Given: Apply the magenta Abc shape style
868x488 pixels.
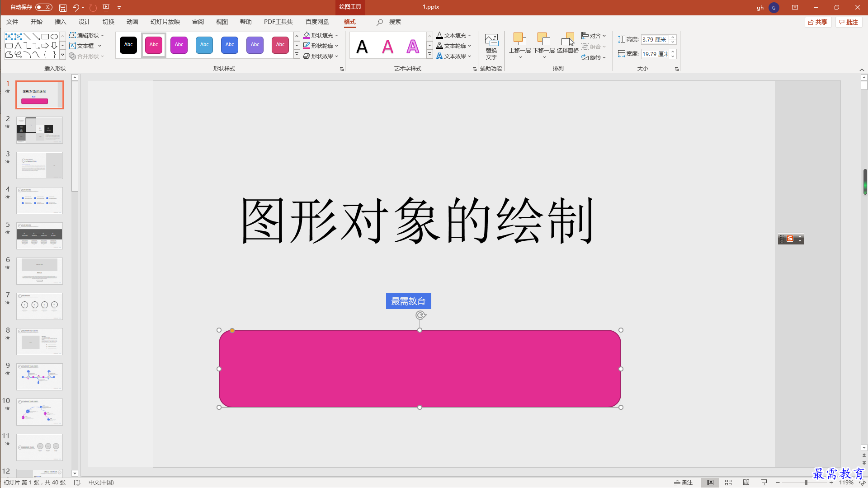Looking at the screenshot, I should (x=179, y=45).
